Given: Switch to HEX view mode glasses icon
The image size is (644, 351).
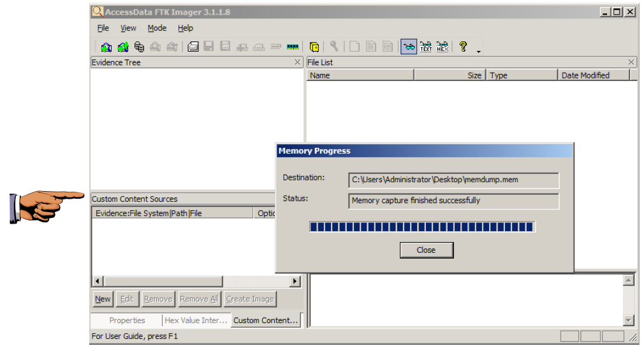Looking at the screenshot, I should click(443, 47).
